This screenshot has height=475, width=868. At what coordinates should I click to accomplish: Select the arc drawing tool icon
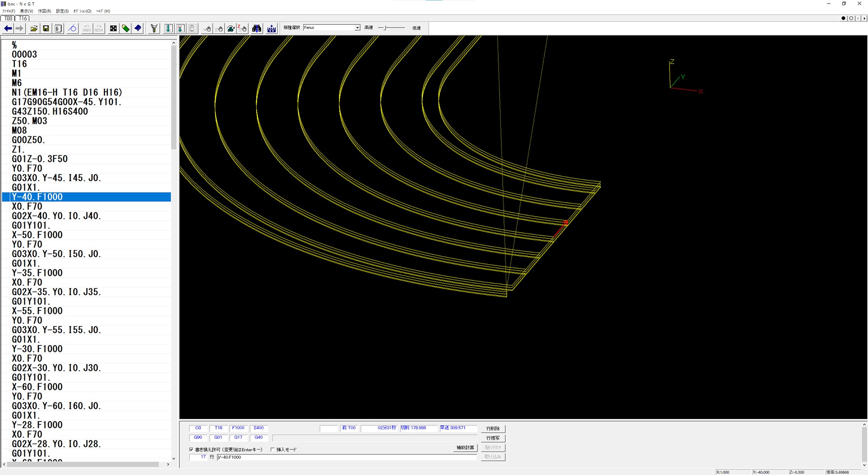(x=72, y=28)
